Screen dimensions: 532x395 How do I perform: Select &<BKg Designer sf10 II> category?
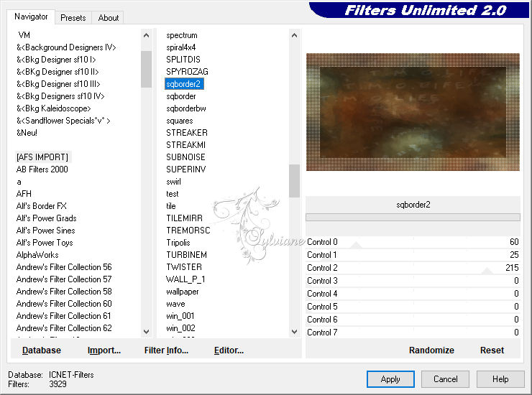58,72
